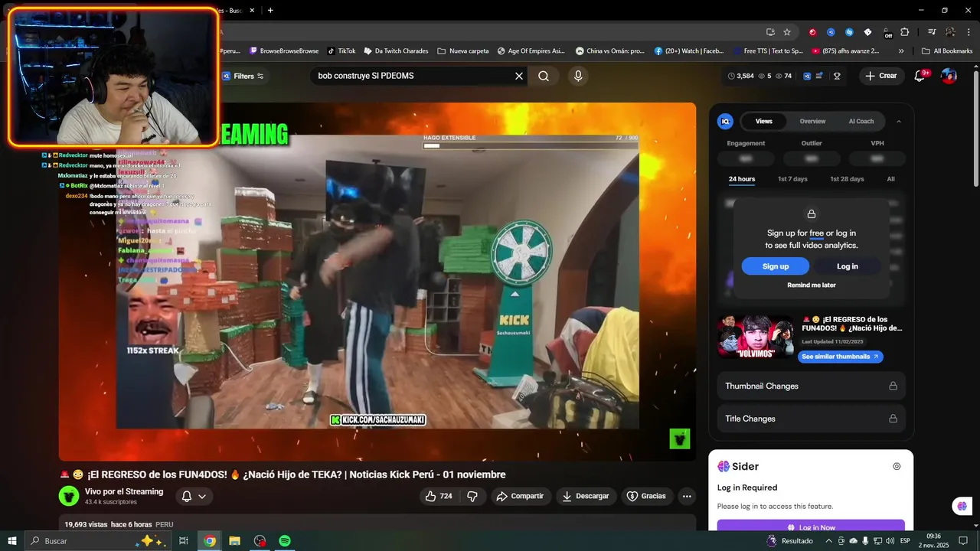
Task: Click the Crear button
Action: [881, 76]
